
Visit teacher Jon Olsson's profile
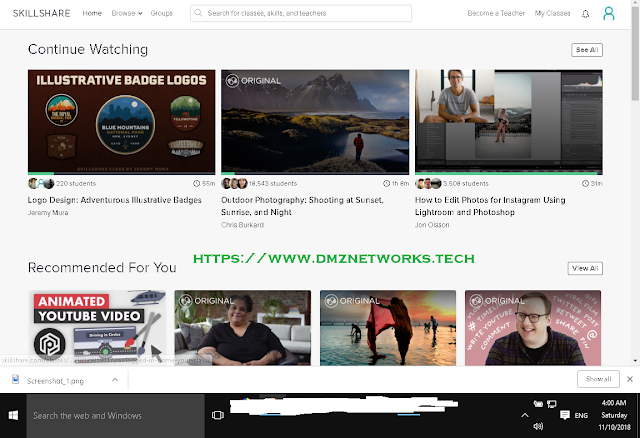432,225
